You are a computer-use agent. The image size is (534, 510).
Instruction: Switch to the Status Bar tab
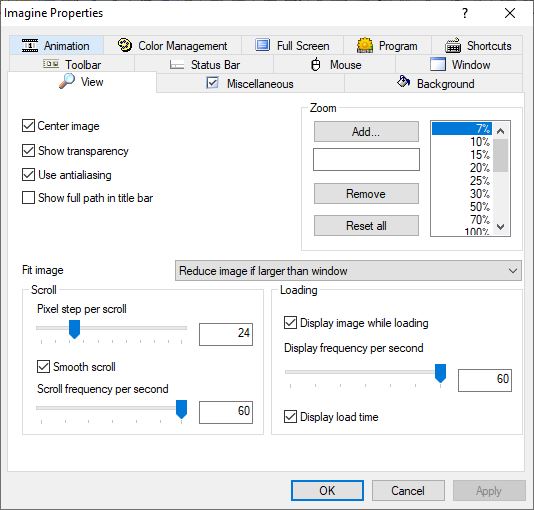point(204,64)
